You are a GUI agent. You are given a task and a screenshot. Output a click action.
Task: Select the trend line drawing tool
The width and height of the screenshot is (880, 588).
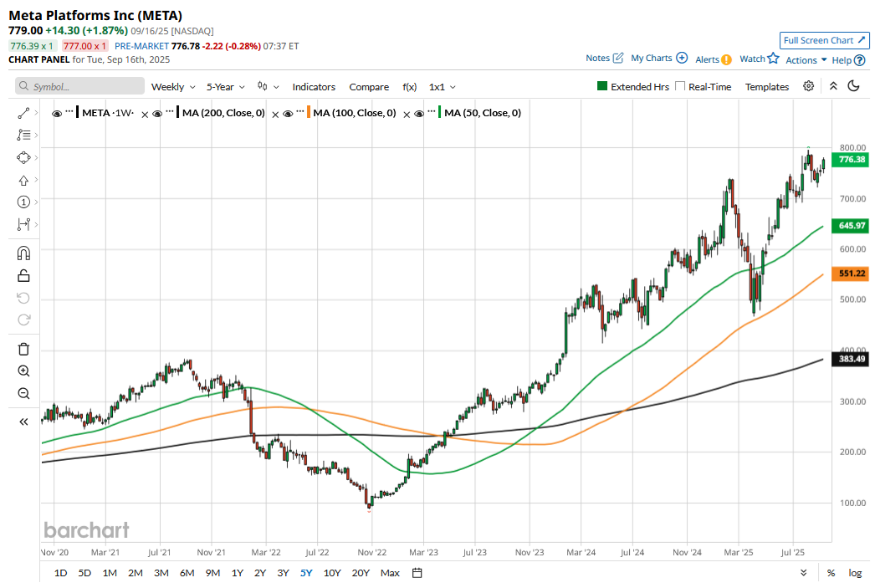tap(23, 113)
